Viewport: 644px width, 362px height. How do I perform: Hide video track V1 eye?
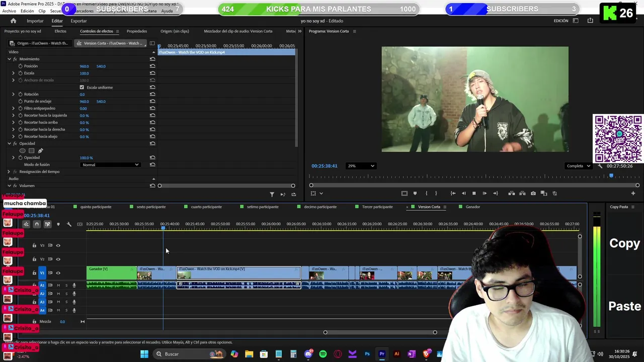click(58, 273)
